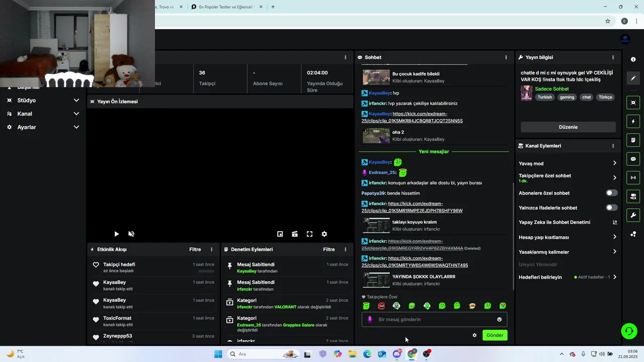Click the taskbar search box
Image resolution: width=644 pixels, height=362 pixels.
263,354
